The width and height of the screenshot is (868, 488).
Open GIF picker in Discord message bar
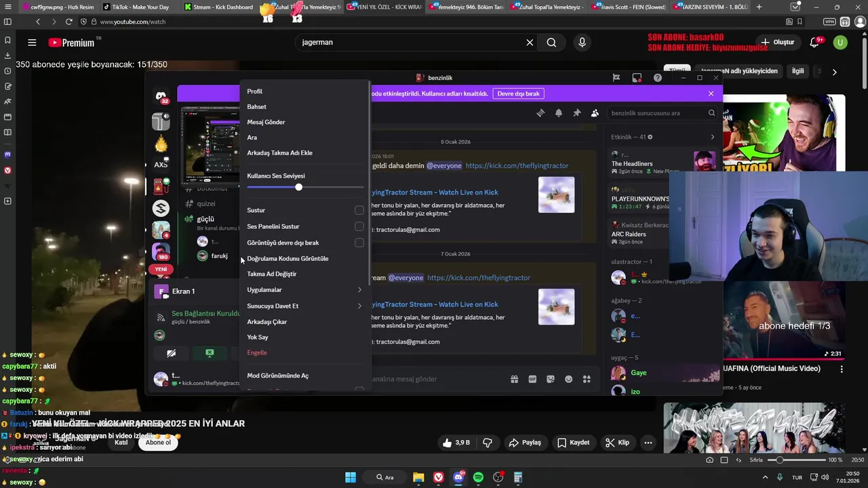click(532, 379)
